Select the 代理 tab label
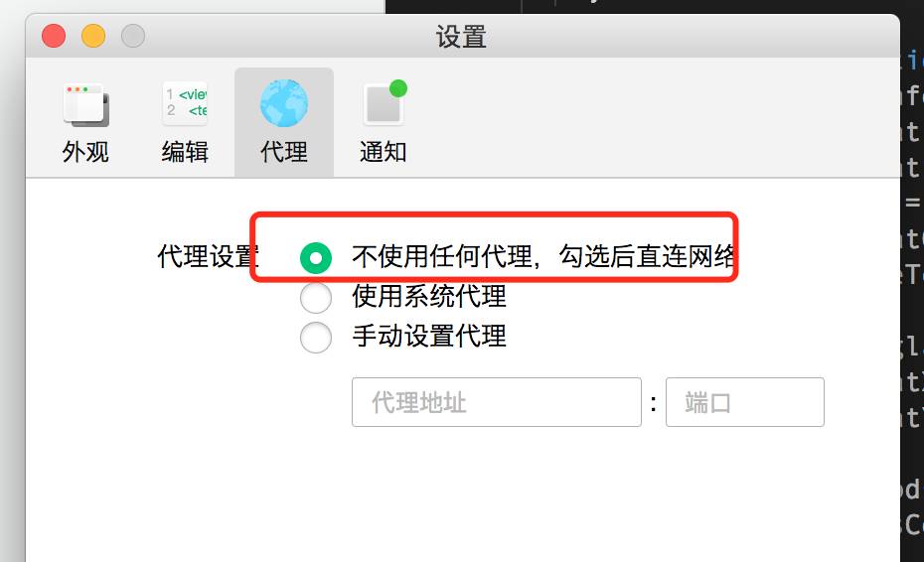Image resolution: width=924 pixels, height=562 pixels. (284, 152)
